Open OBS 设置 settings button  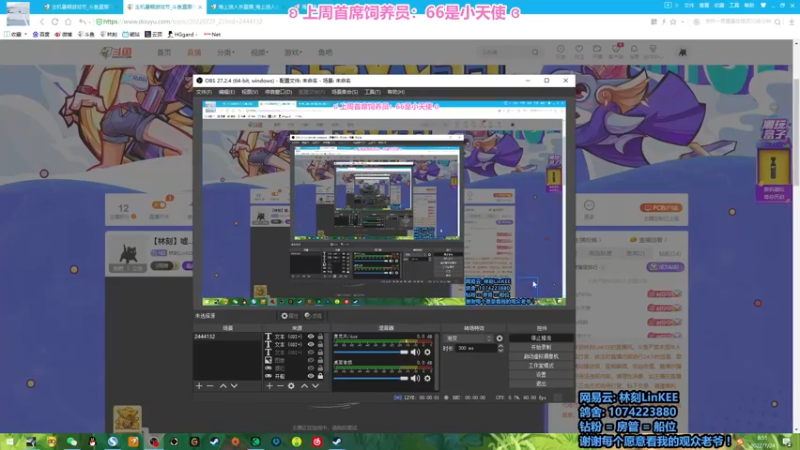coord(541,374)
